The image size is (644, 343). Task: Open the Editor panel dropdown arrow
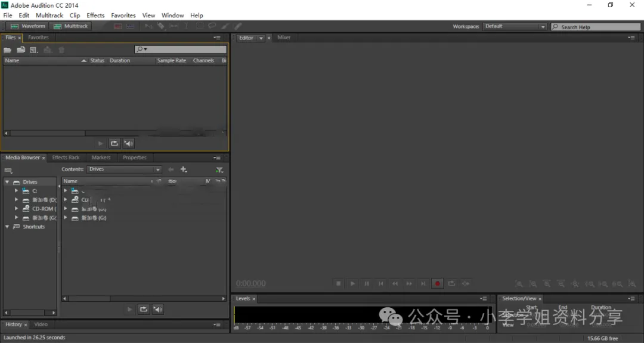(x=261, y=38)
